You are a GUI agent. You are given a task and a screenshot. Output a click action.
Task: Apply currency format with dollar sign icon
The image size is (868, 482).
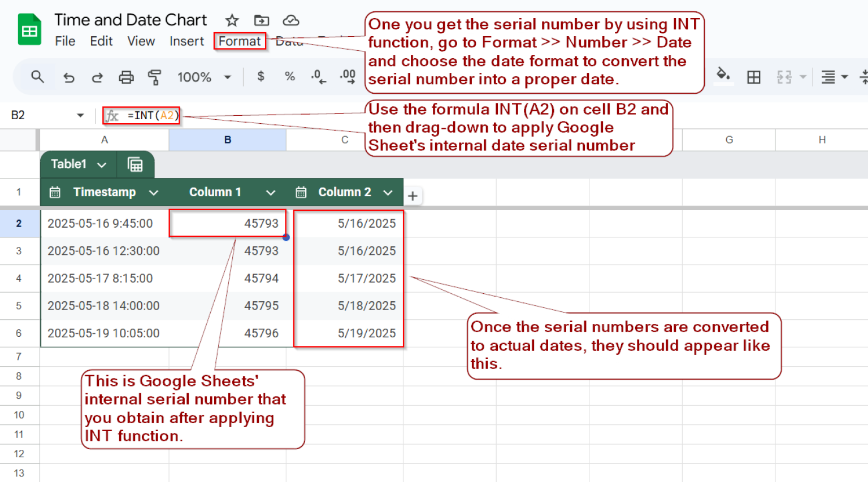pyautogui.click(x=261, y=77)
